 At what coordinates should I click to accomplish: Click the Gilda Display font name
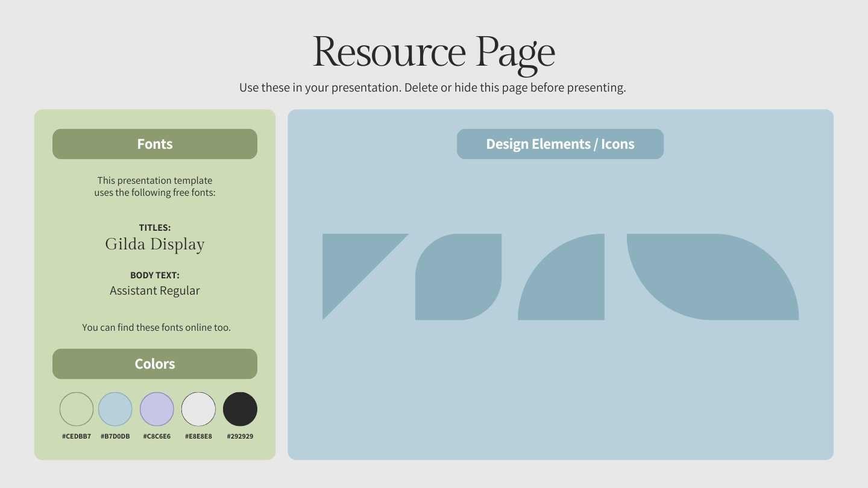155,244
